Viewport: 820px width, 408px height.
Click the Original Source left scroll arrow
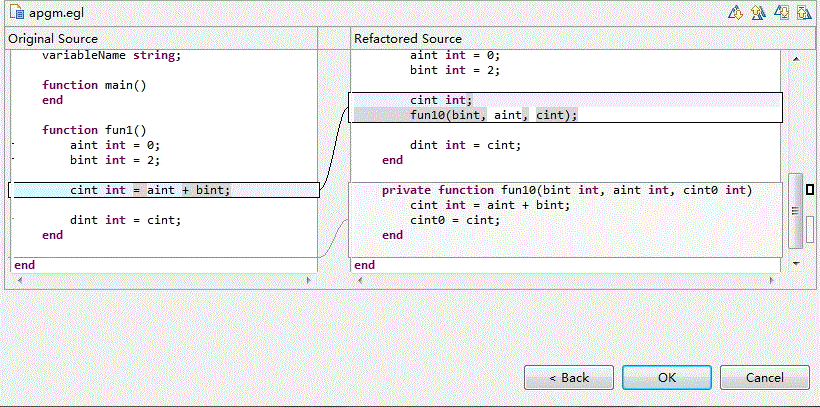pyautogui.click(x=20, y=281)
